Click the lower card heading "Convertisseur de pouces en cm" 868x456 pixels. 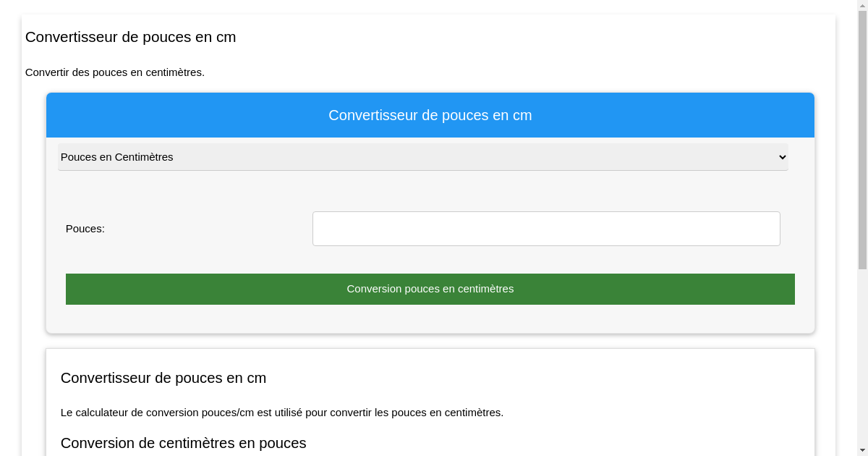[x=163, y=378]
